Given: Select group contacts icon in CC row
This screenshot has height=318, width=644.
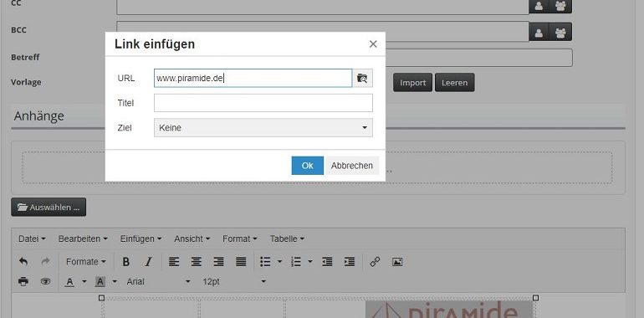Looking at the screenshot, I should point(560,6).
